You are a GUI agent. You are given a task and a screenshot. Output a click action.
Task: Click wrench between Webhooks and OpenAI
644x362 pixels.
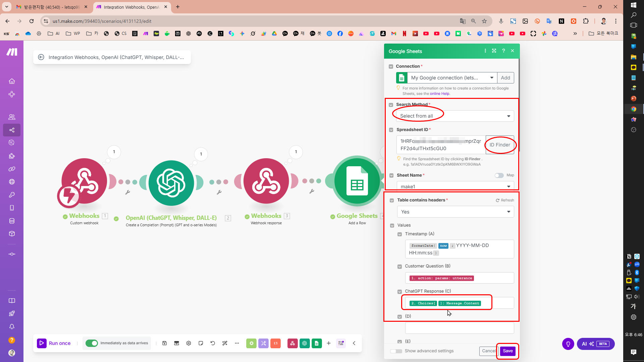[x=128, y=192]
